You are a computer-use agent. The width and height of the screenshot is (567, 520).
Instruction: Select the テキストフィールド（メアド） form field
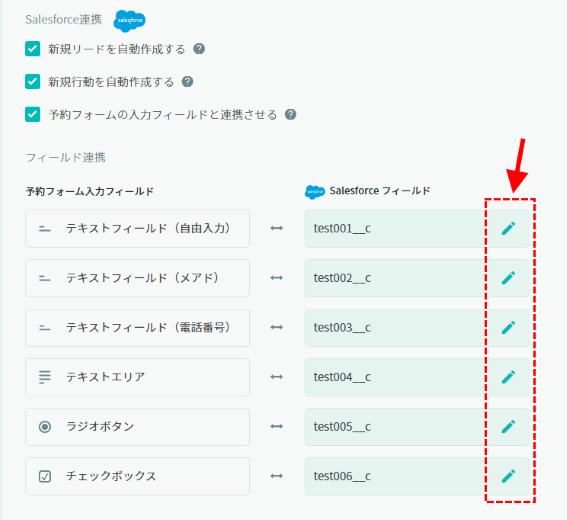[137, 278]
